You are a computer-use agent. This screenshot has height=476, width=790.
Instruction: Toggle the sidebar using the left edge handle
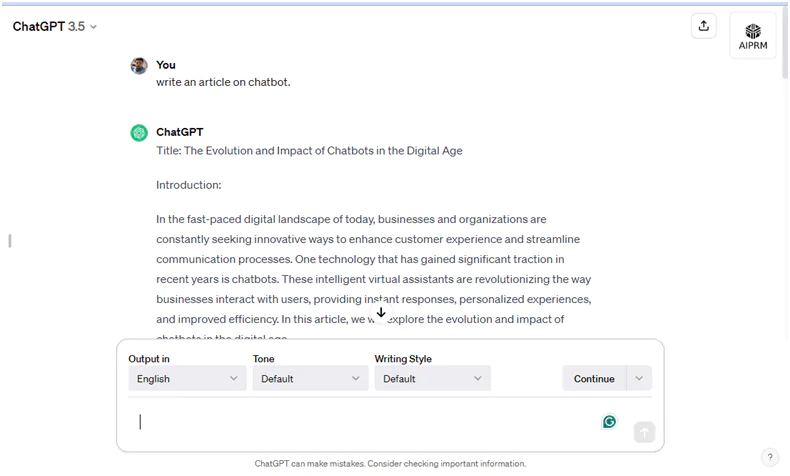coord(10,241)
